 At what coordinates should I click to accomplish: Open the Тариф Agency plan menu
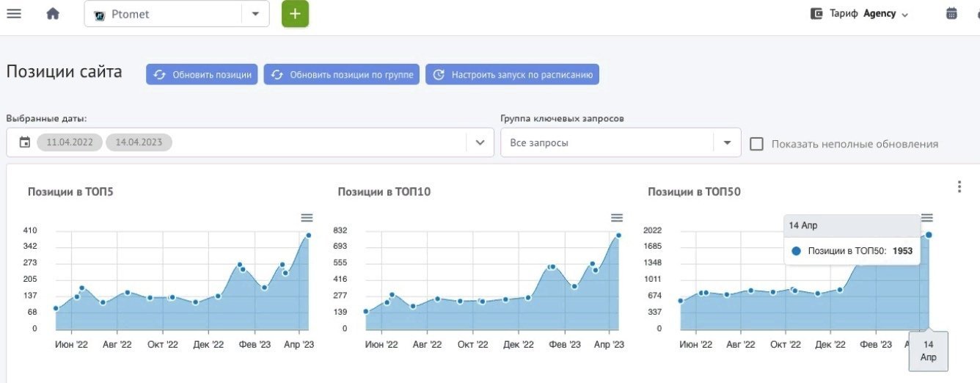pyautogui.click(x=859, y=14)
